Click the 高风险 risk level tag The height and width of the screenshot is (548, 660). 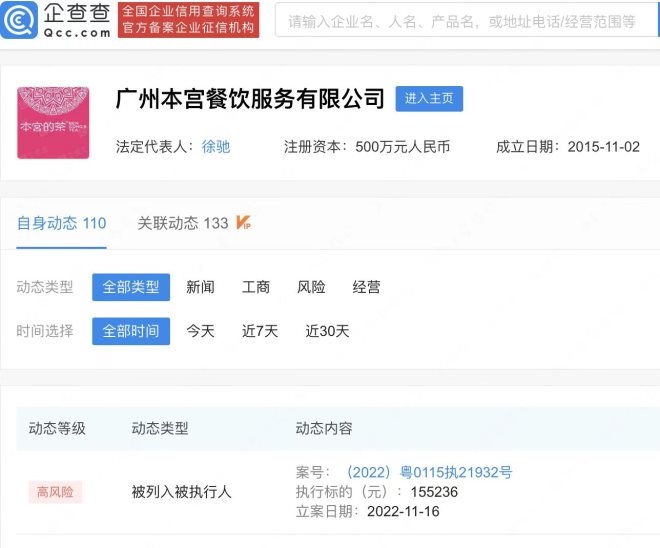pos(56,492)
